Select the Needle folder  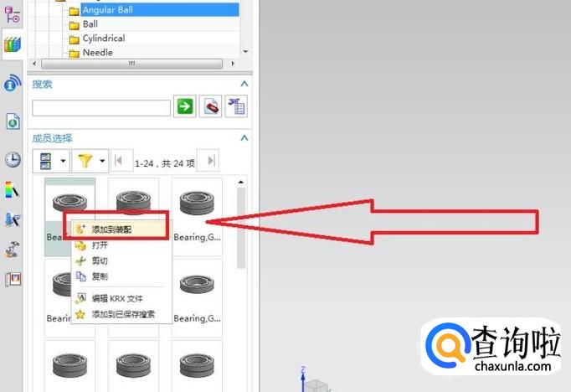click(x=97, y=53)
